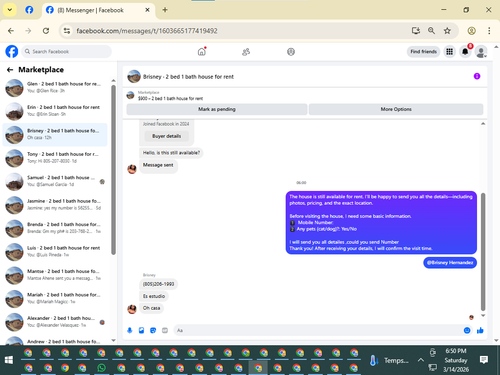Image resolution: width=500 pixels, height=375 pixels.
Task: Click the install app icon in address bar
Action: [x=416, y=31]
